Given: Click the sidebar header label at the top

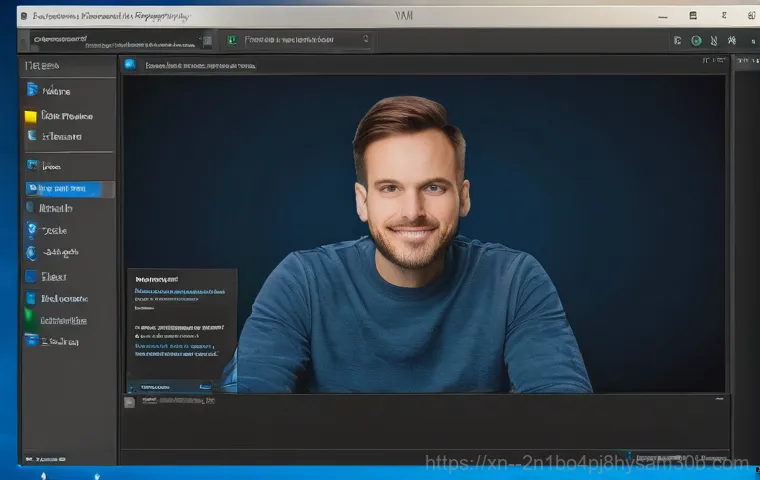Looking at the screenshot, I should pos(41,65).
